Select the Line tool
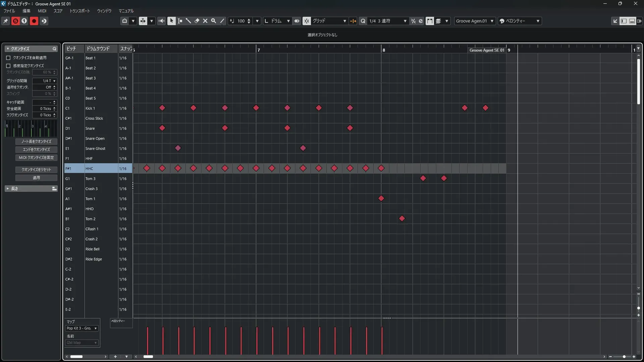Image resolution: width=644 pixels, height=362 pixels. tap(222, 21)
